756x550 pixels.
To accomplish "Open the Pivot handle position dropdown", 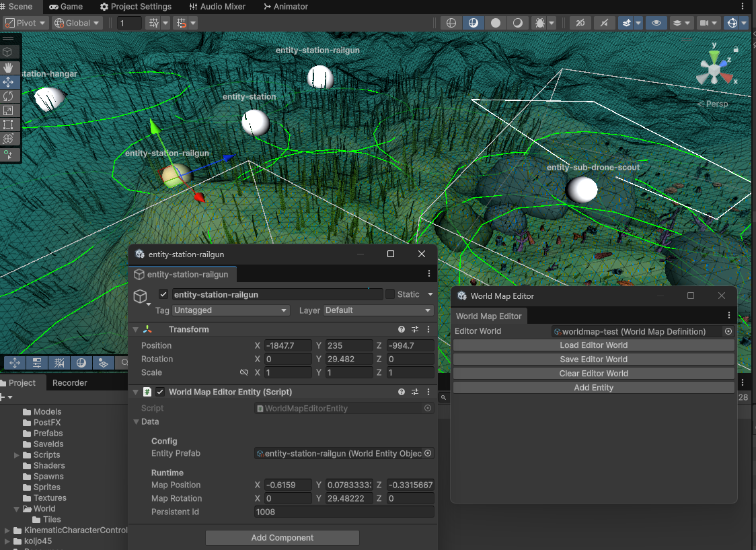I will tap(25, 22).
